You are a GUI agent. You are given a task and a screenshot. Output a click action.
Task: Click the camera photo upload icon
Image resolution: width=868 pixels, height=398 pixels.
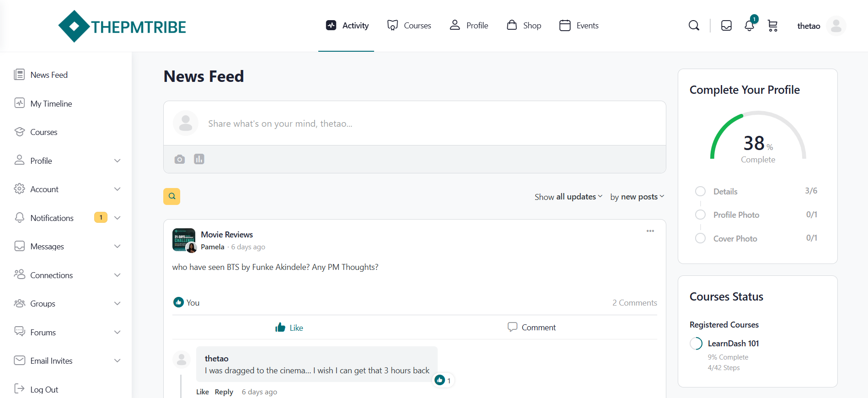[180, 159]
